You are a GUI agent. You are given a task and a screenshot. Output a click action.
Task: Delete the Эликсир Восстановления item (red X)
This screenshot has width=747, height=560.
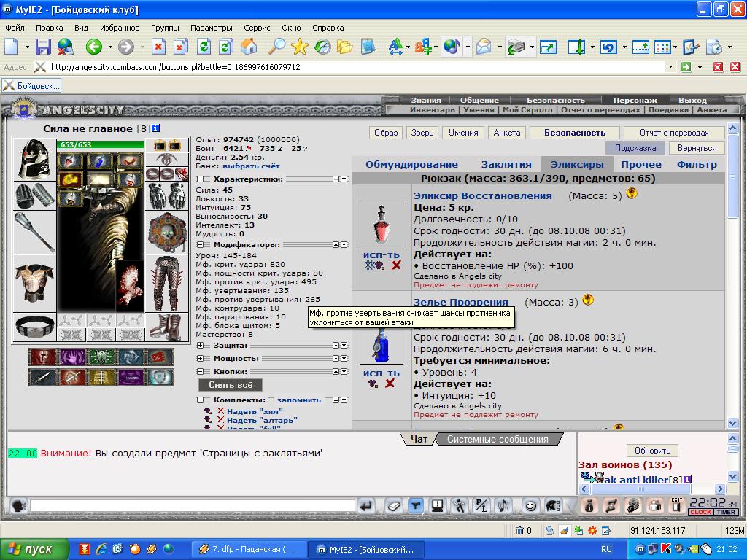click(396, 265)
